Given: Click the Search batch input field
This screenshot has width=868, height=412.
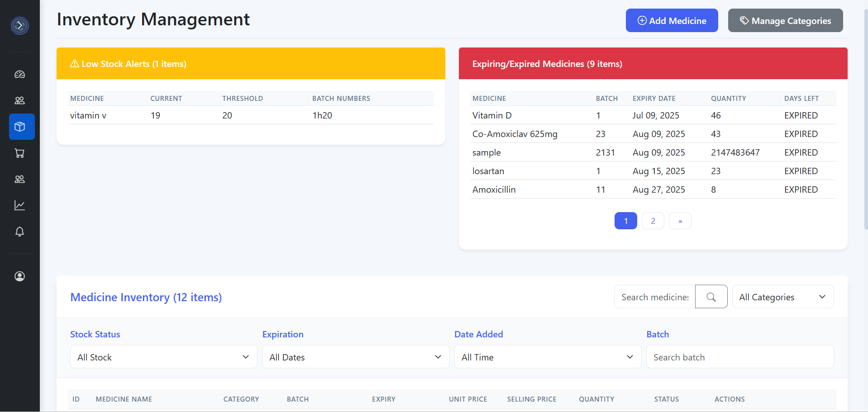Looking at the screenshot, I should (x=739, y=357).
